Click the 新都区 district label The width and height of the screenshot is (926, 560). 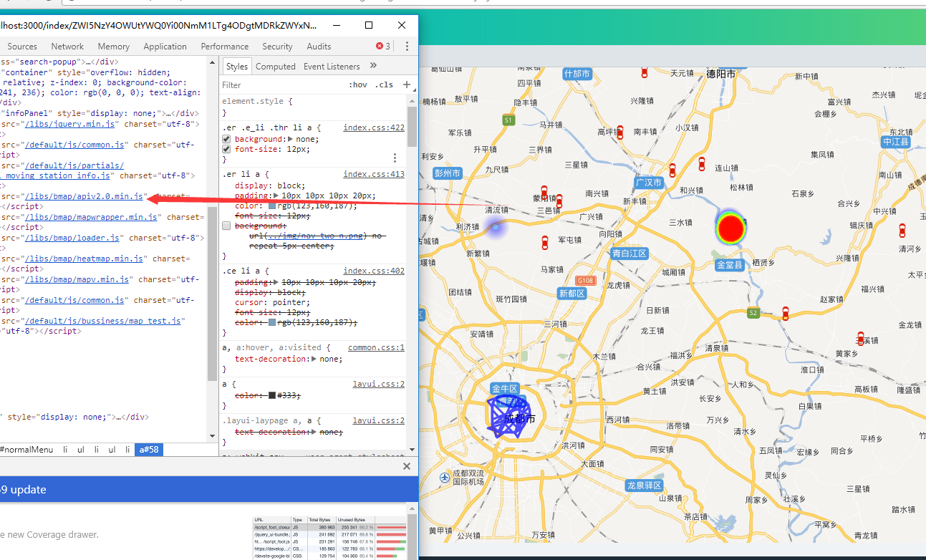[572, 294]
